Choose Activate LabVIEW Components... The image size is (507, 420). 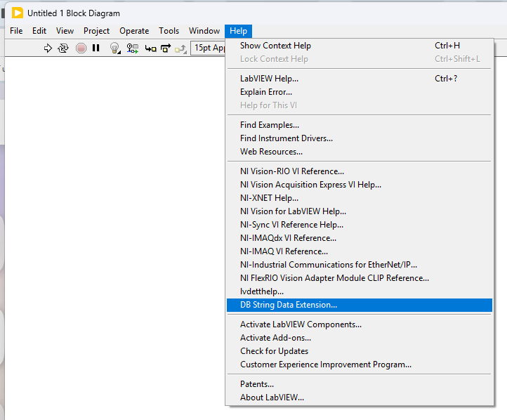360,324
